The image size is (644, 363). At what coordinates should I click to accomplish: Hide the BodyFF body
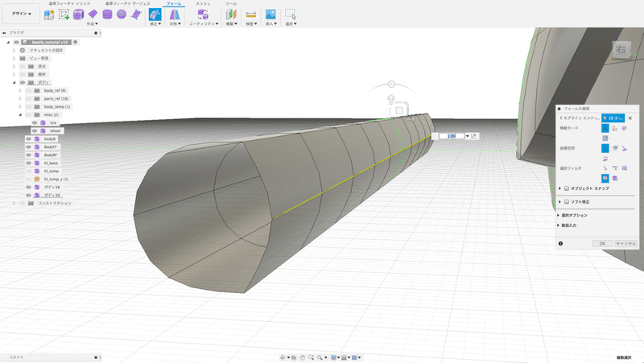(28, 147)
